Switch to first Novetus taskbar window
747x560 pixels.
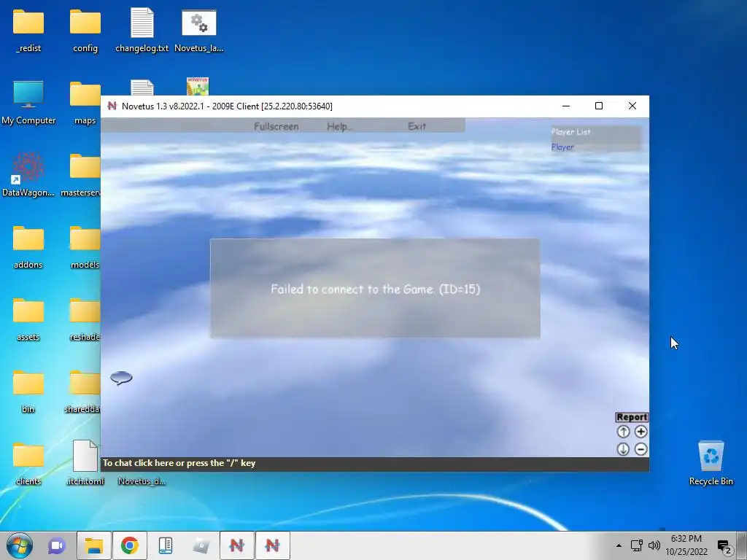(237, 545)
